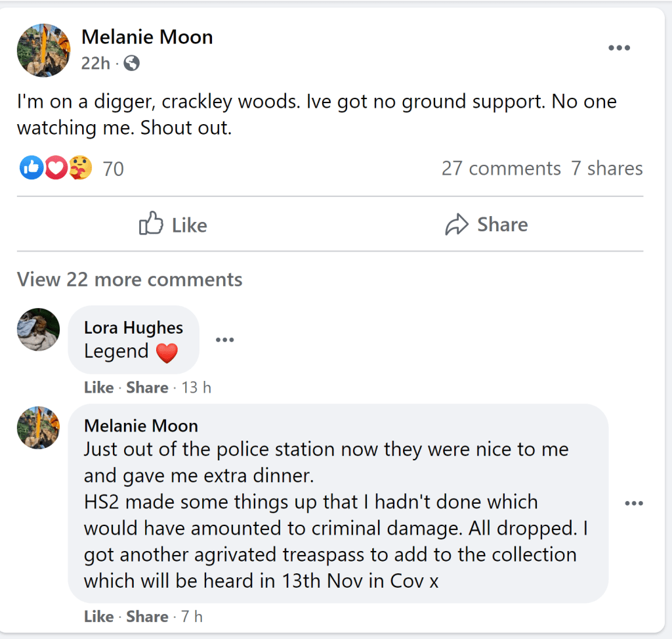Click the 22h post timestamp
The height and width of the screenshot is (639, 672).
coord(95,63)
